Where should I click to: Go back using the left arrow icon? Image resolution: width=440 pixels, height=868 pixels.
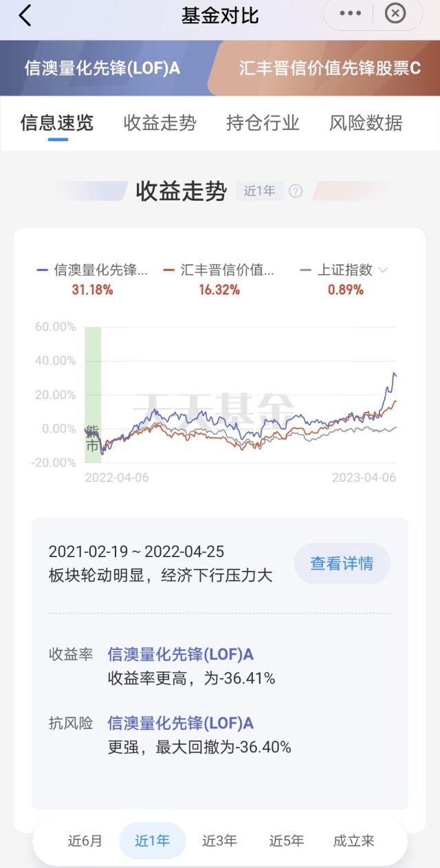(25, 15)
